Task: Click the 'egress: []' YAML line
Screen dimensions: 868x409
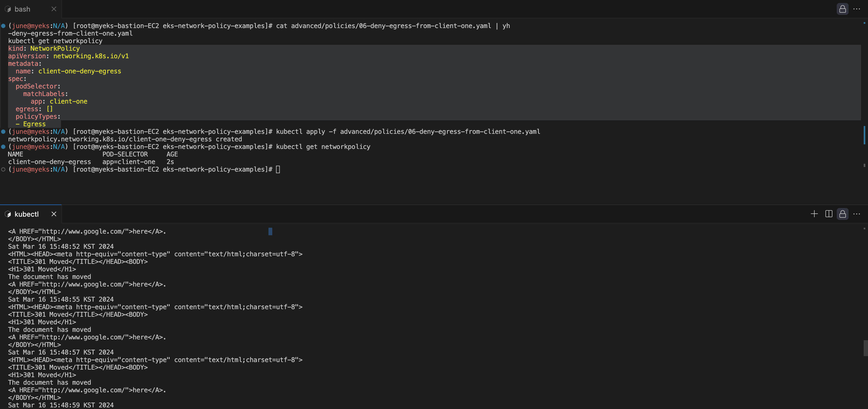Action: pos(34,109)
